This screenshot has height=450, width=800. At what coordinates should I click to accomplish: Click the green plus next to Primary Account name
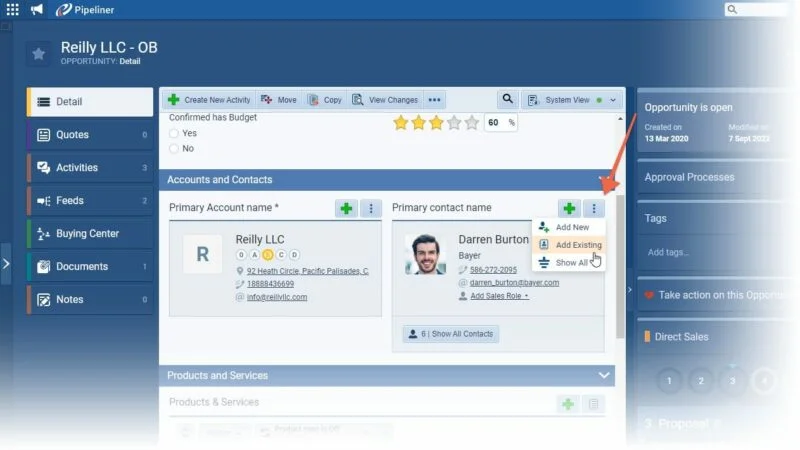tap(346, 208)
